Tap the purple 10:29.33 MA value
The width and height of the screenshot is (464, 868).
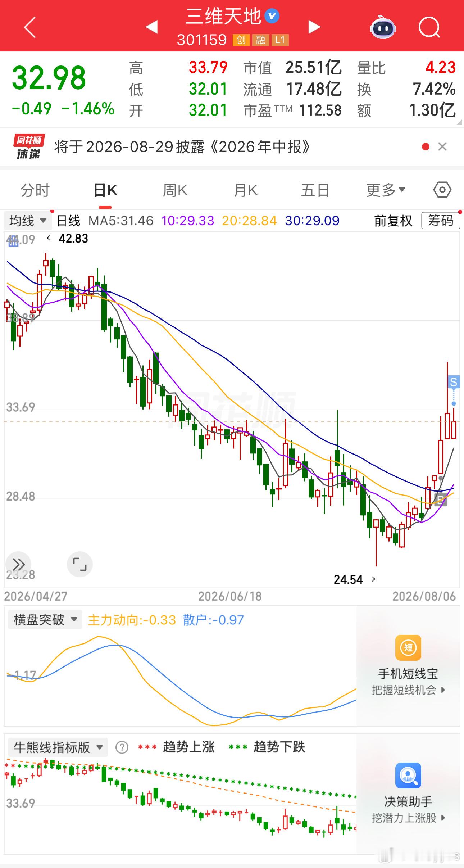pos(187,221)
